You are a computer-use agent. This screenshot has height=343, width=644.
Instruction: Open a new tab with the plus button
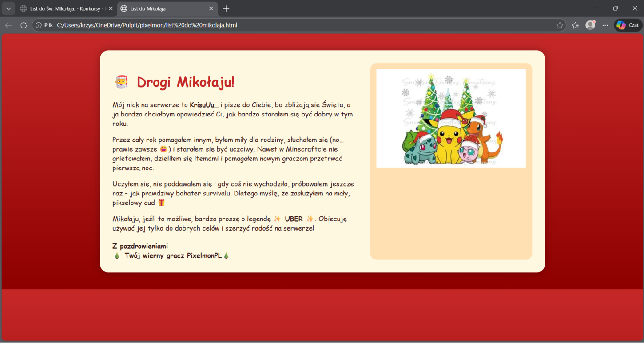coord(226,8)
